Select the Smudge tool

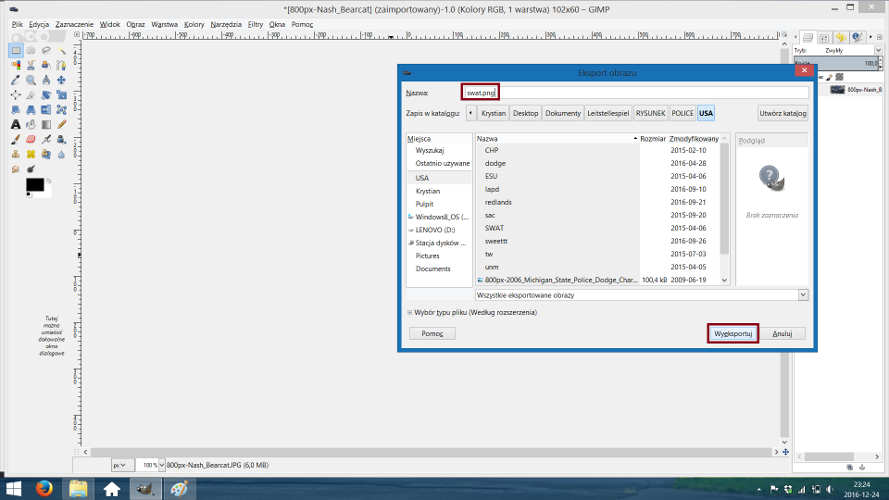click(16, 168)
